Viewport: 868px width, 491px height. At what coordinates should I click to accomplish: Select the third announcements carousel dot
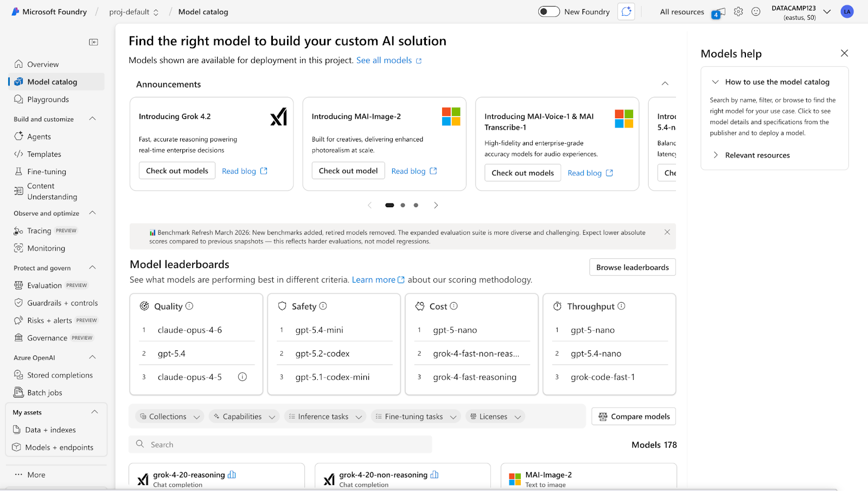[x=416, y=205]
